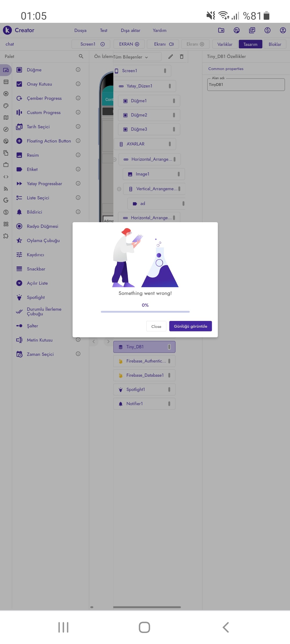Click the dollar sign monetization icon in header
The height and width of the screenshot is (644, 290).
pyautogui.click(x=267, y=30)
